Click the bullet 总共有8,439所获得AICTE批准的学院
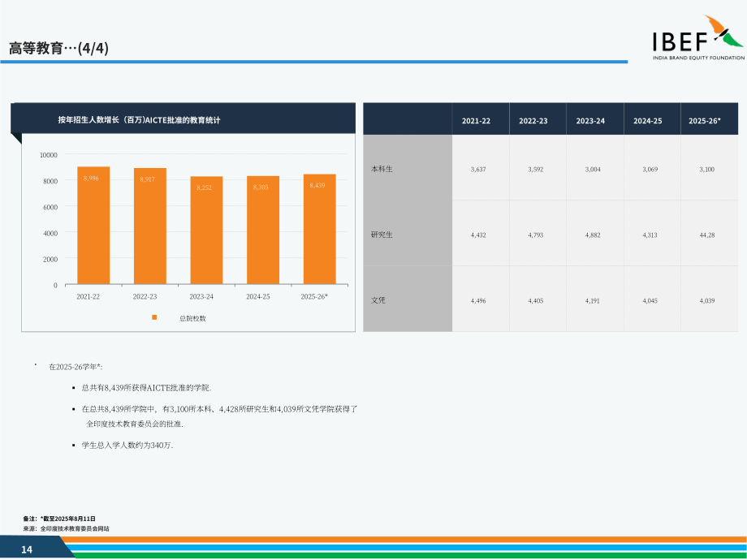Image resolution: width=747 pixels, height=560 pixels. [x=146, y=388]
